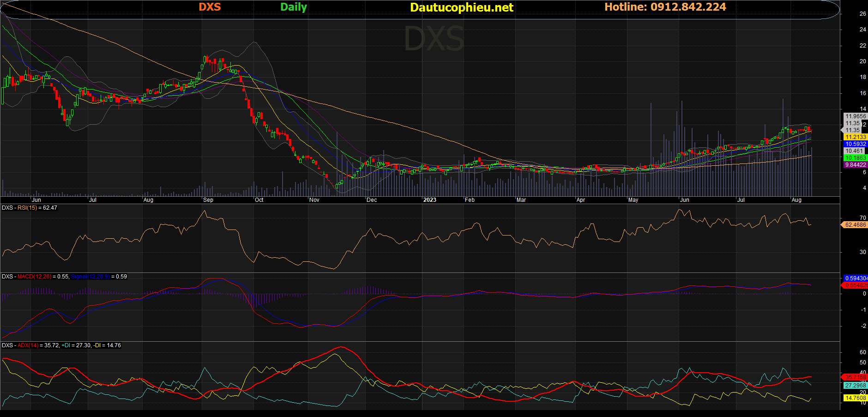The height and width of the screenshot is (417, 868).
Task: Click the blue 10.5932 price tag
Action: click(855, 144)
